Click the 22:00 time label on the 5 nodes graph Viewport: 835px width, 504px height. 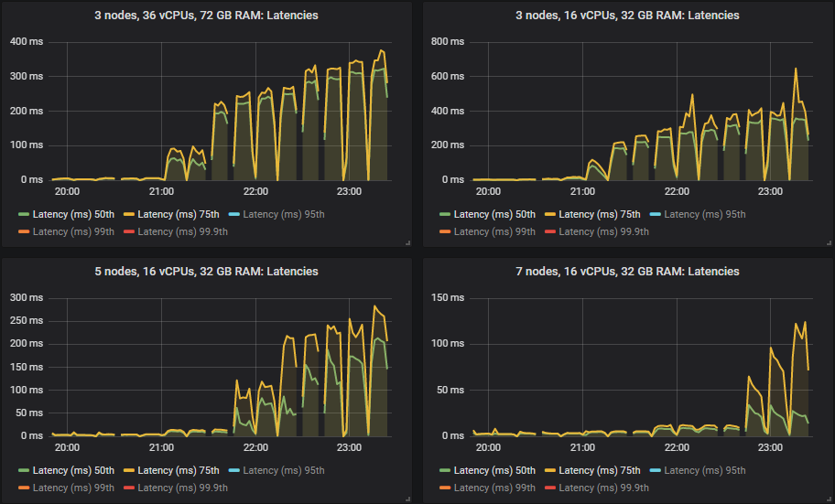tap(255, 448)
